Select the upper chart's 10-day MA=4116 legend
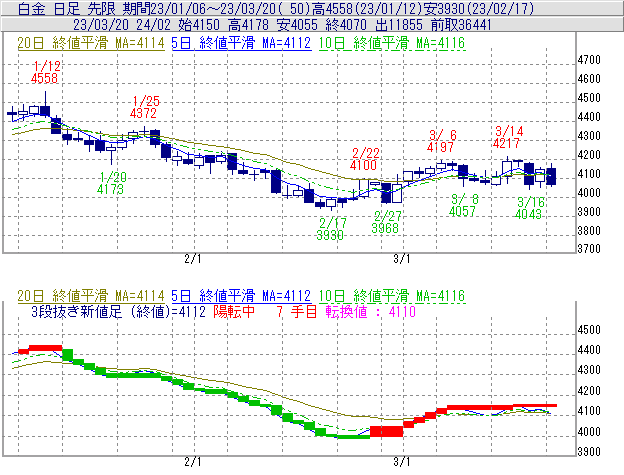The image size is (624, 475). click(392, 43)
